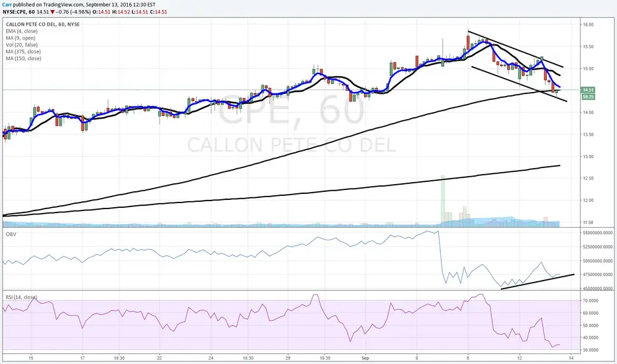Click the 13.00 price axis label

pos(588,157)
